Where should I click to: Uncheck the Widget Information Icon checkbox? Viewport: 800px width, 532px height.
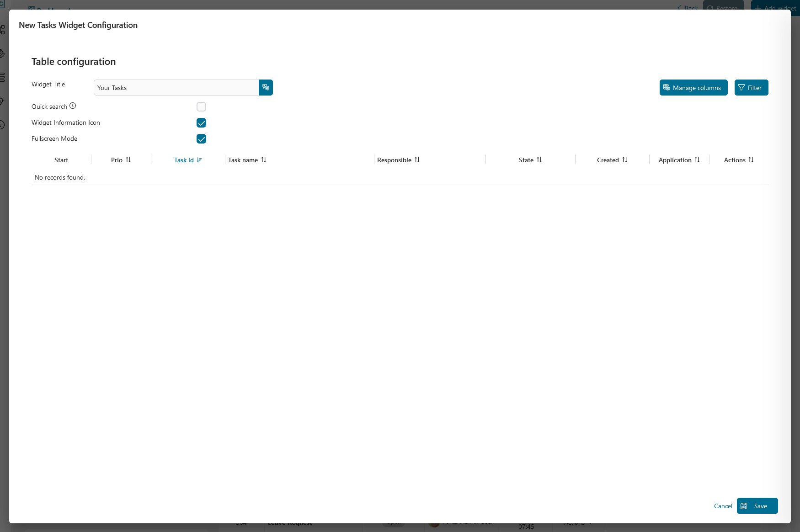[201, 123]
